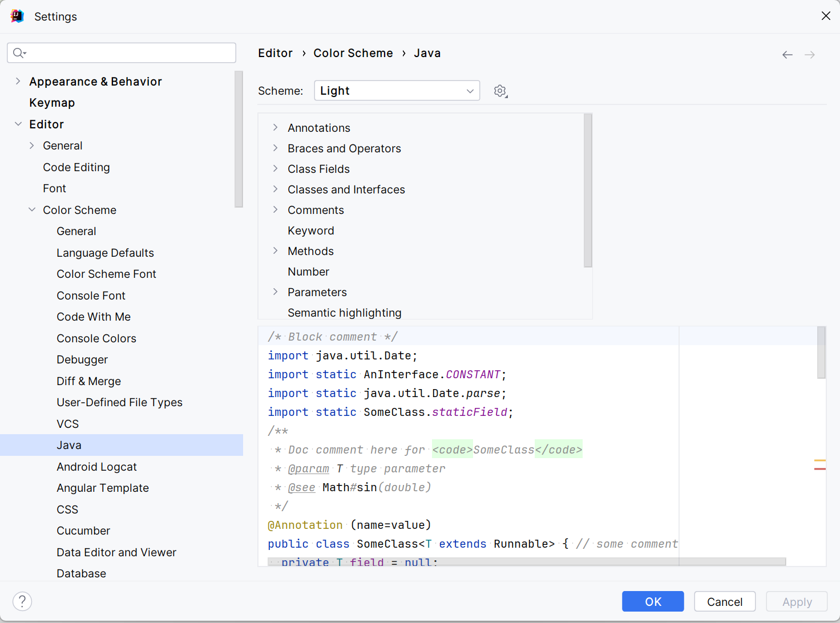The image size is (840, 623).
Task: Expand the Braces and Operators node
Action: (276, 148)
